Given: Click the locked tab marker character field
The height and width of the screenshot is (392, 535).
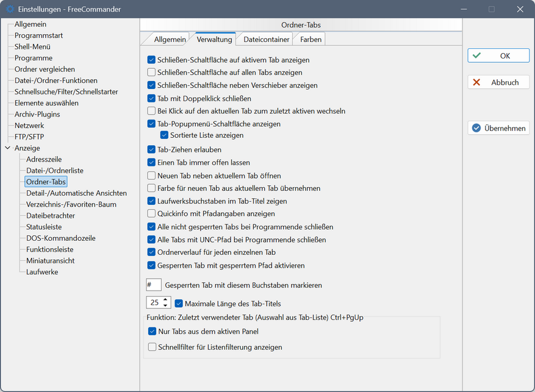Looking at the screenshot, I should [x=154, y=285].
